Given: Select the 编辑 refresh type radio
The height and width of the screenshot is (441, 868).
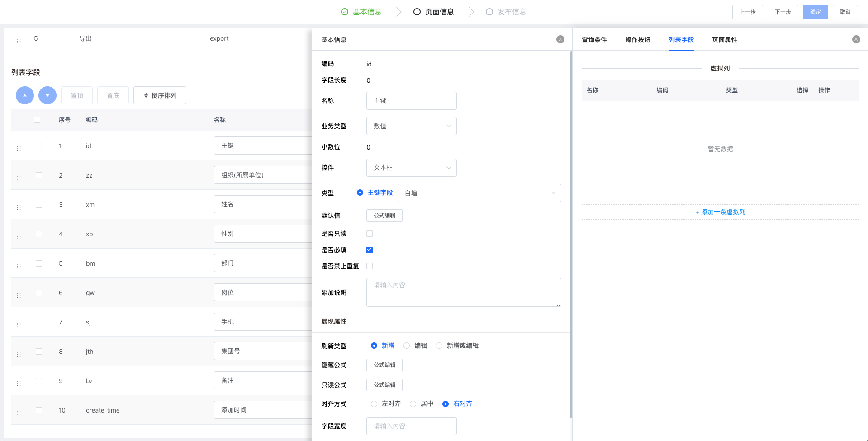Looking at the screenshot, I should click(407, 346).
